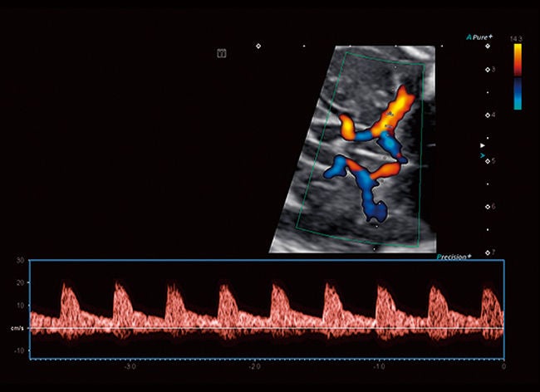Click the -1.0 time axis label
The width and height of the screenshot is (540, 392).
[379, 367]
